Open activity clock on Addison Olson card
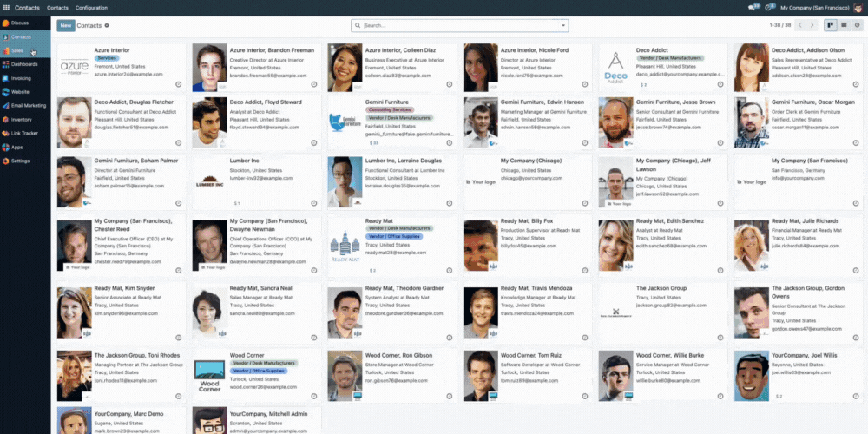This screenshot has height=434, width=868. (856, 85)
